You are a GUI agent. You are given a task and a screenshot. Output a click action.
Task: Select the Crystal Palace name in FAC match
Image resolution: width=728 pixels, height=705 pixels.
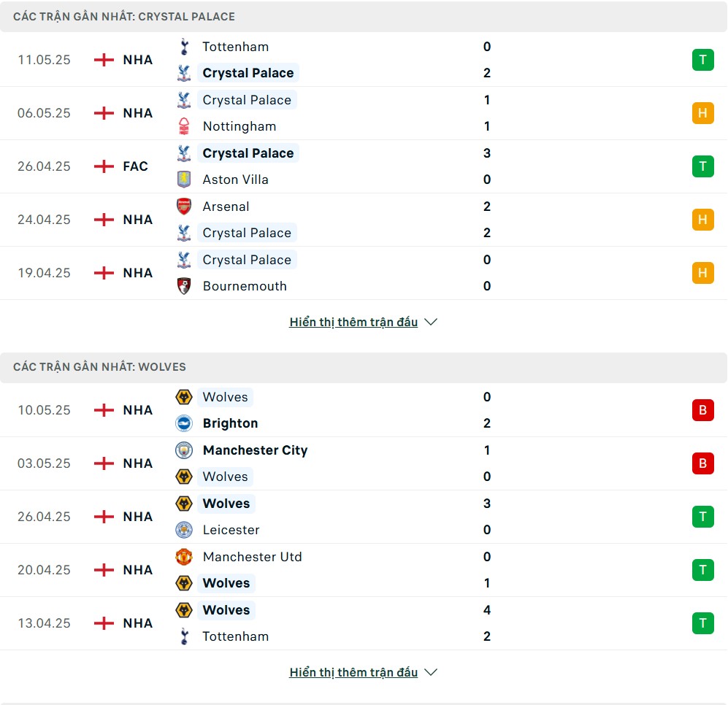tap(248, 153)
